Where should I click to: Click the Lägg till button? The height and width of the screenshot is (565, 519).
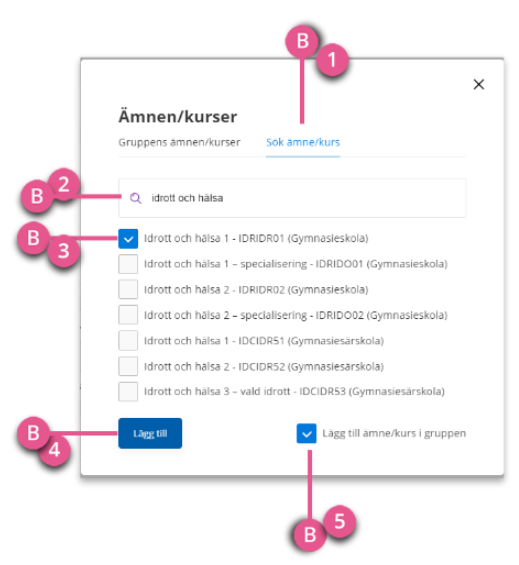(150, 433)
